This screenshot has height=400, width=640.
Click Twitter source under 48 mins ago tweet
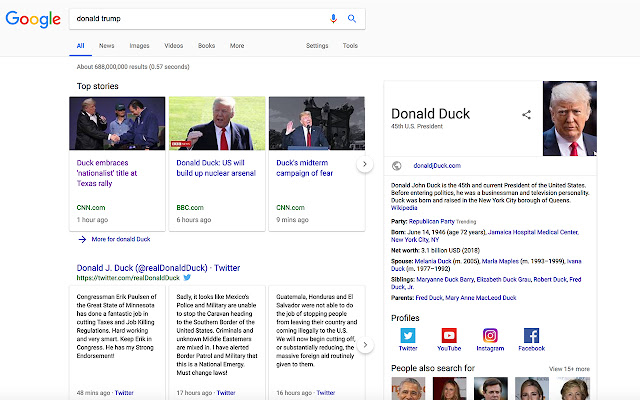click(124, 393)
